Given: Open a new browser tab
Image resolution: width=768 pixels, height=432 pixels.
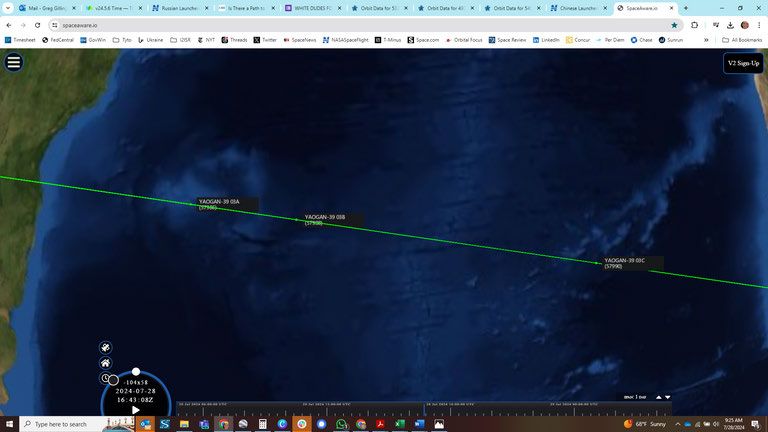Looking at the screenshot, I should [x=686, y=8].
